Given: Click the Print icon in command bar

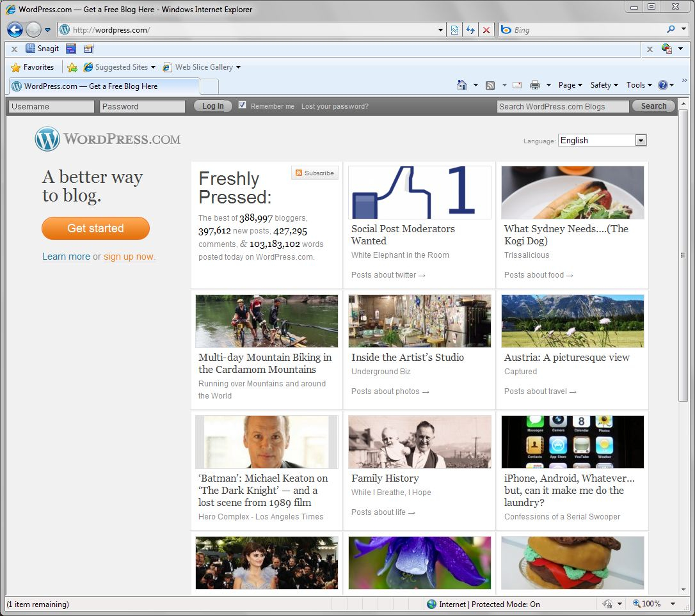Looking at the screenshot, I should click(535, 85).
